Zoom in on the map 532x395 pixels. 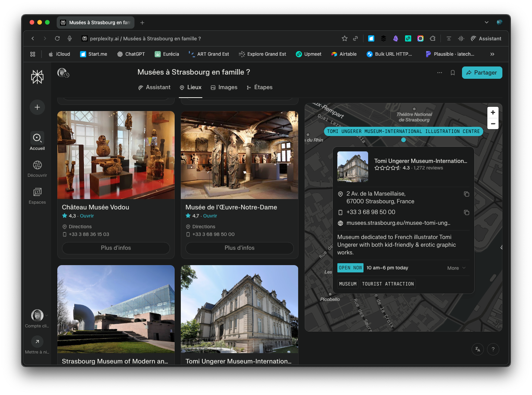click(x=493, y=113)
